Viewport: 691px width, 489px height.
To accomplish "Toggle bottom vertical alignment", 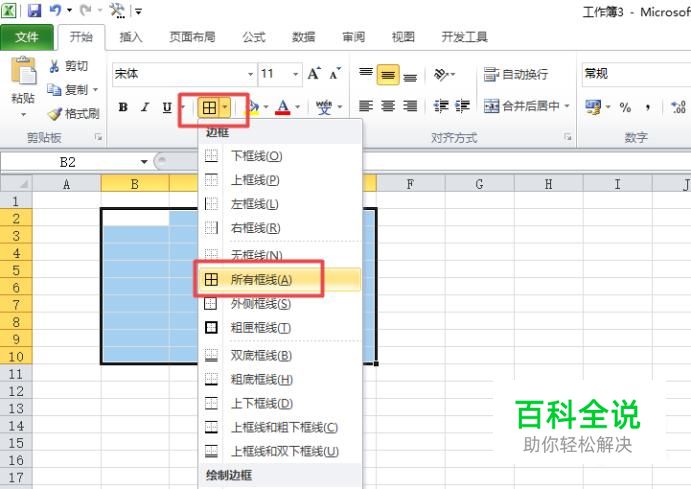I will [410, 76].
